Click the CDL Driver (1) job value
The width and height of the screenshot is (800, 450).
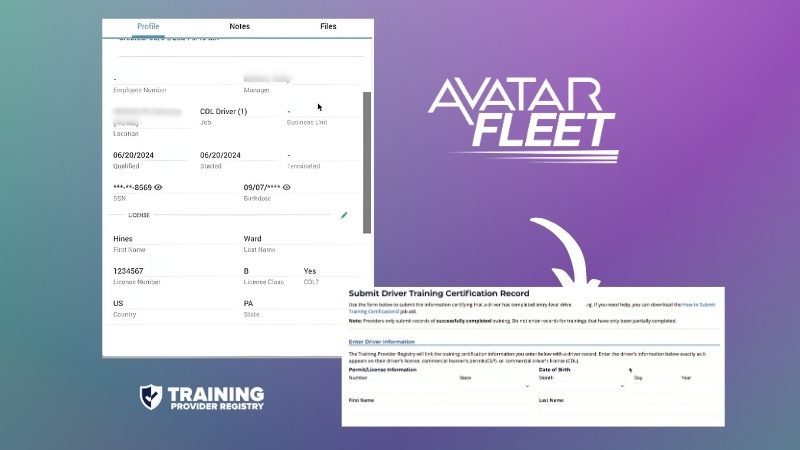[x=223, y=111]
